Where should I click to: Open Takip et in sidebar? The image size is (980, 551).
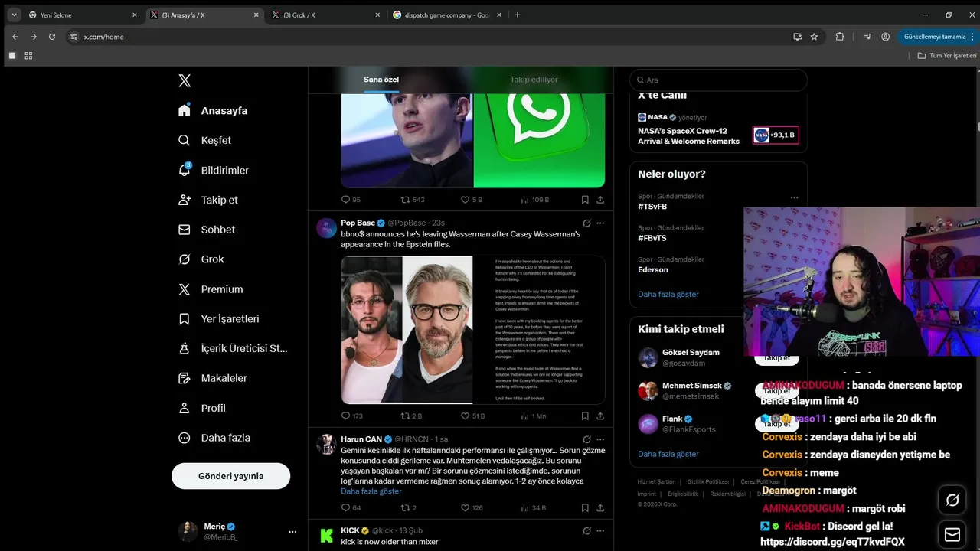pyautogui.click(x=207, y=200)
